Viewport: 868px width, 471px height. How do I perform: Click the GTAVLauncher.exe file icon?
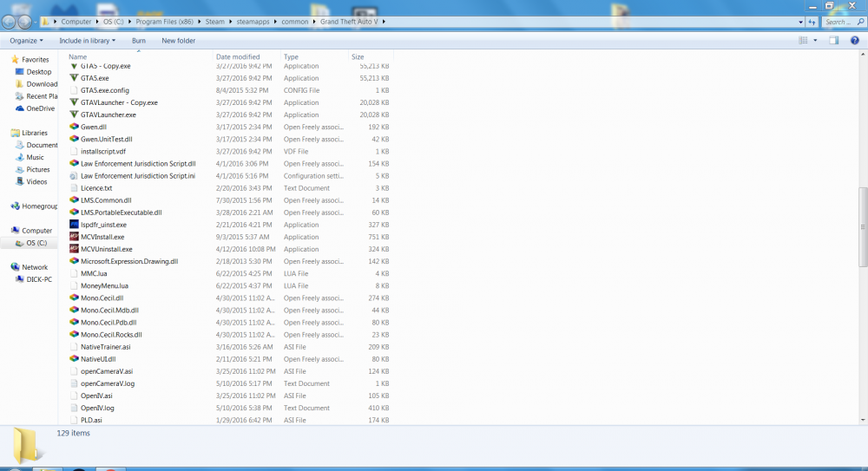pyautogui.click(x=74, y=114)
